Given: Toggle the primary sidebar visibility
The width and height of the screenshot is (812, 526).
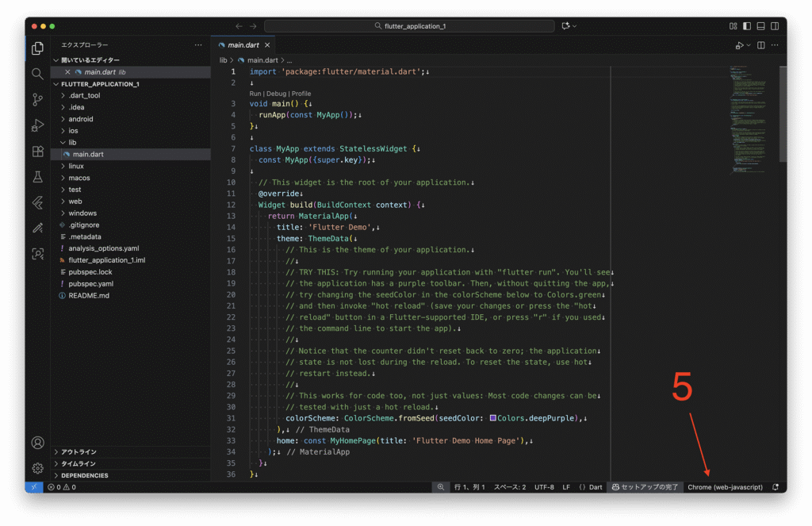Looking at the screenshot, I should 746,26.
